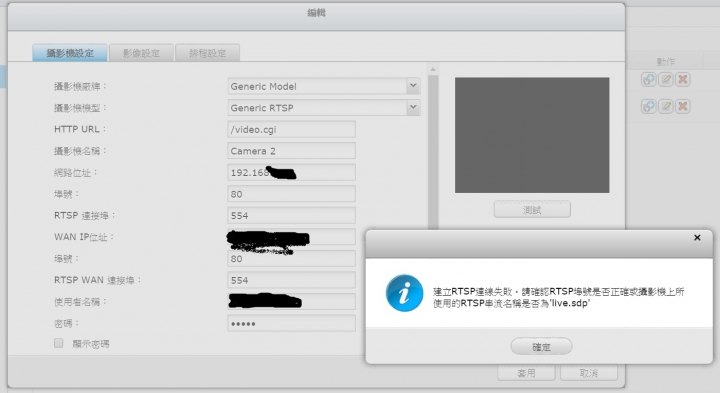
Task: Click the RTSP 連接埠 field showing 554
Action: pos(292,215)
